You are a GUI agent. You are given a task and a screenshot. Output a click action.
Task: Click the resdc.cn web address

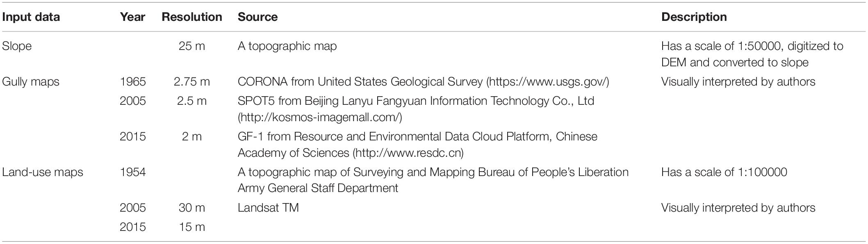pyautogui.click(x=409, y=153)
